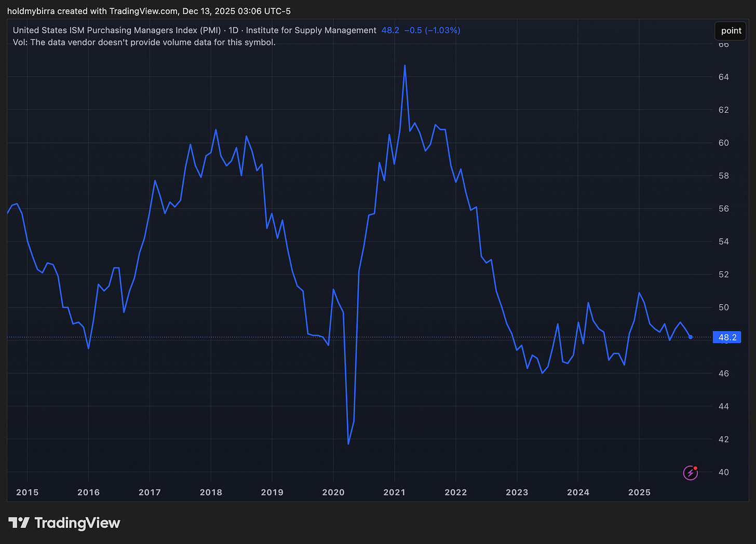This screenshot has height=544, width=756.
Task: Click the 40 price scale label
Action: tap(724, 472)
